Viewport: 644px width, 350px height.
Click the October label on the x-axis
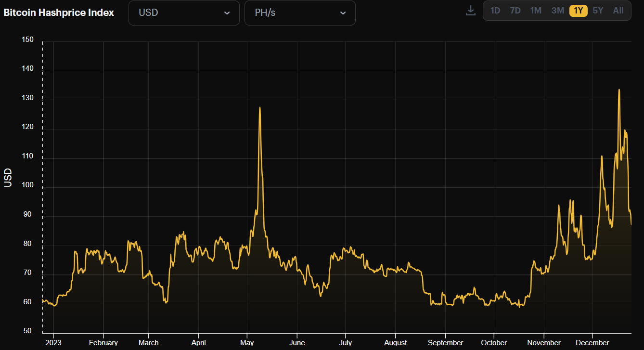[494, 343]
